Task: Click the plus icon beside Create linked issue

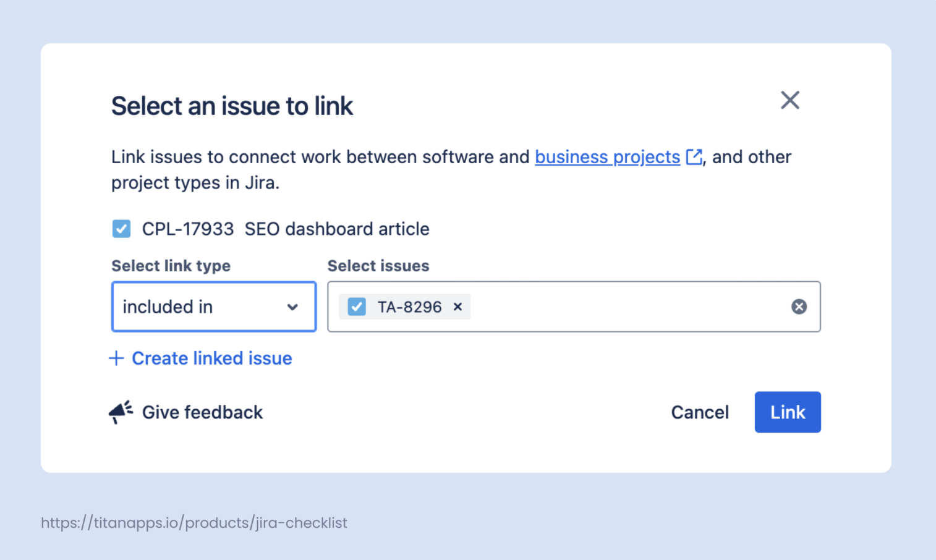Action: coord(116,358)
